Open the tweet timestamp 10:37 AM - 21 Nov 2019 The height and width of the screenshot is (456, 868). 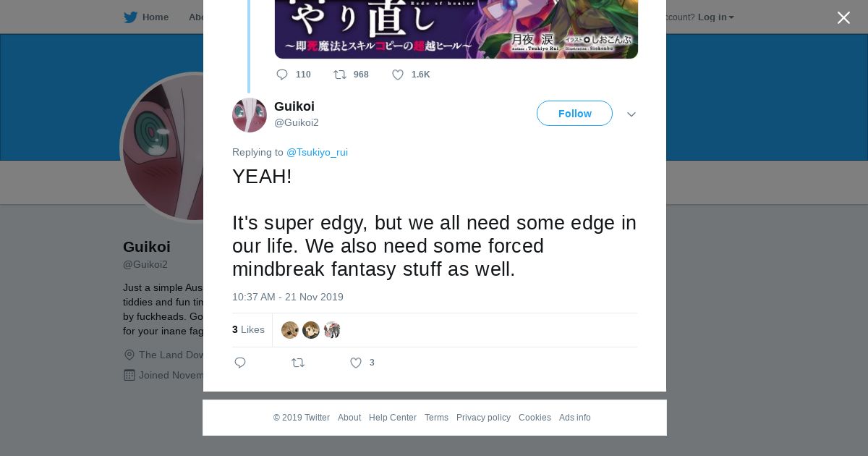[288, 297]
